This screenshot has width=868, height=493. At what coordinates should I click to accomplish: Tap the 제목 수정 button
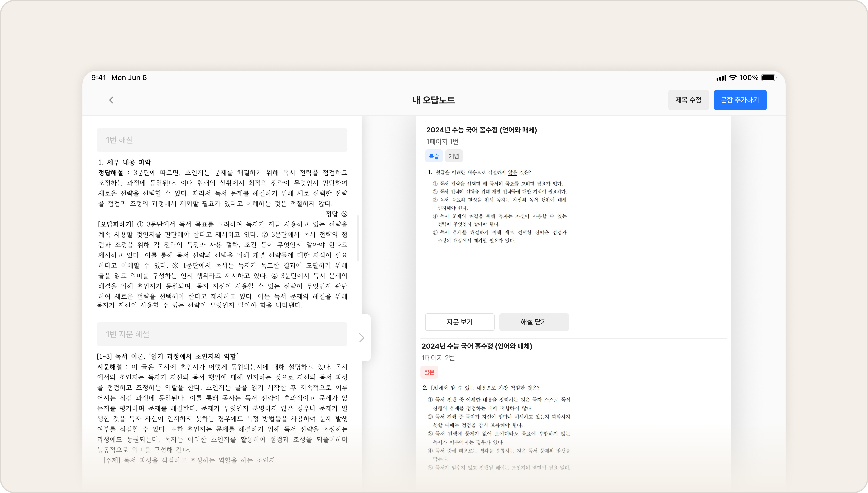688,100
